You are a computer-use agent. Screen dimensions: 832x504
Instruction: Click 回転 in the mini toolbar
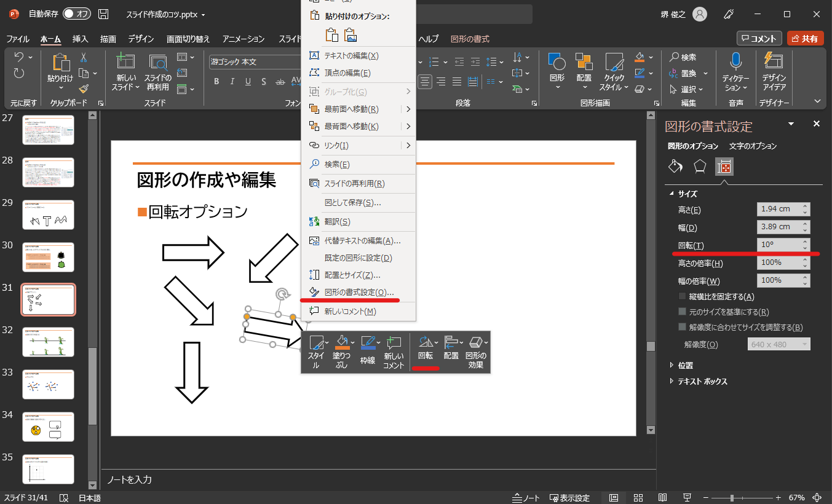click(x=426, y=348)
